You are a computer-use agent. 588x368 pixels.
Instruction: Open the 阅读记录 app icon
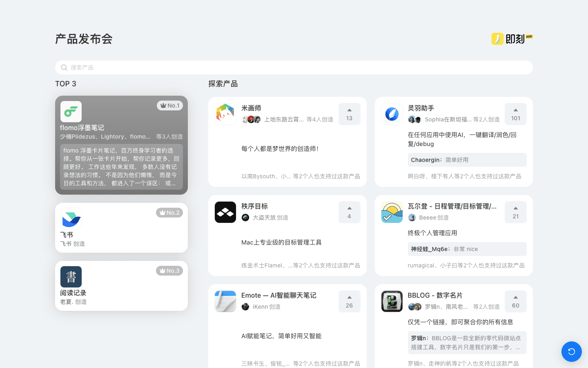pyautogui.click(x=71, y=277)
